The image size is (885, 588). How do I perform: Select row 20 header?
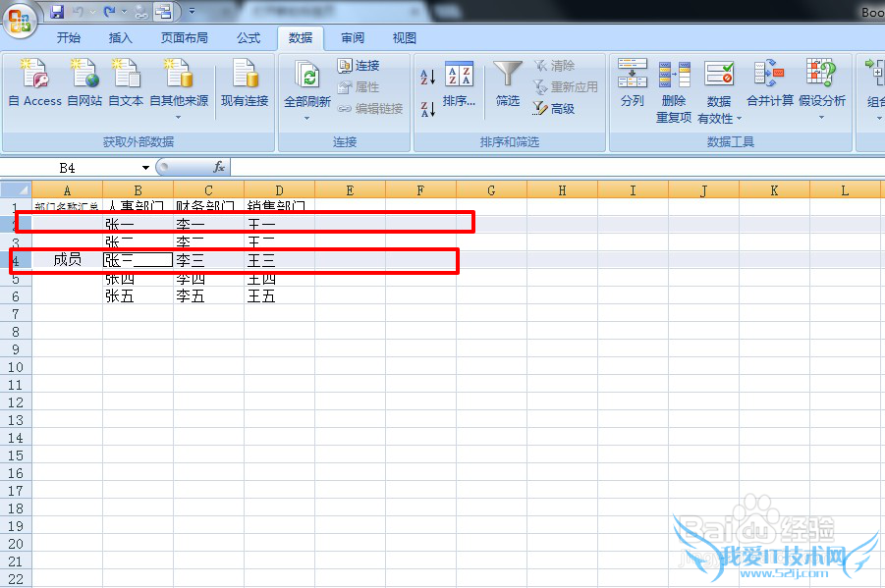click(16, 544)
